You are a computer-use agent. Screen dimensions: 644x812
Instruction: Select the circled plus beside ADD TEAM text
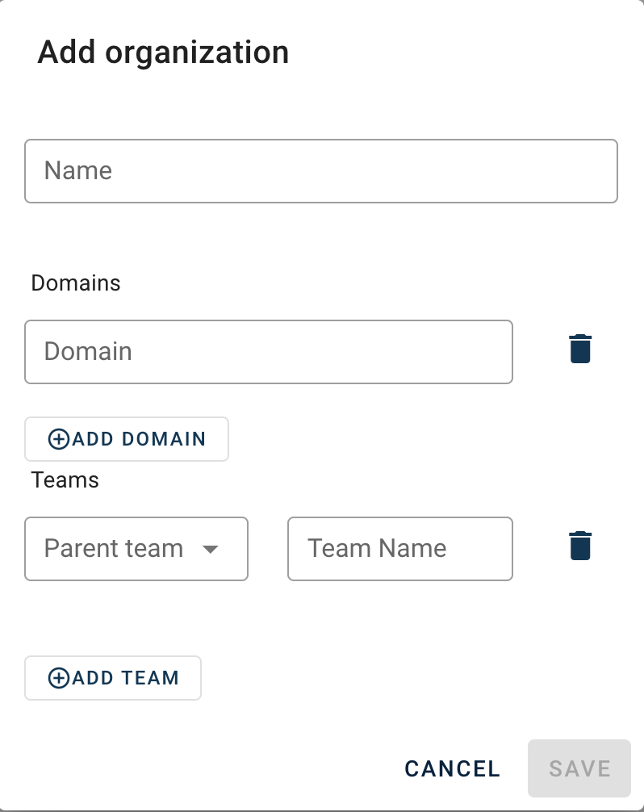point(57,678)
